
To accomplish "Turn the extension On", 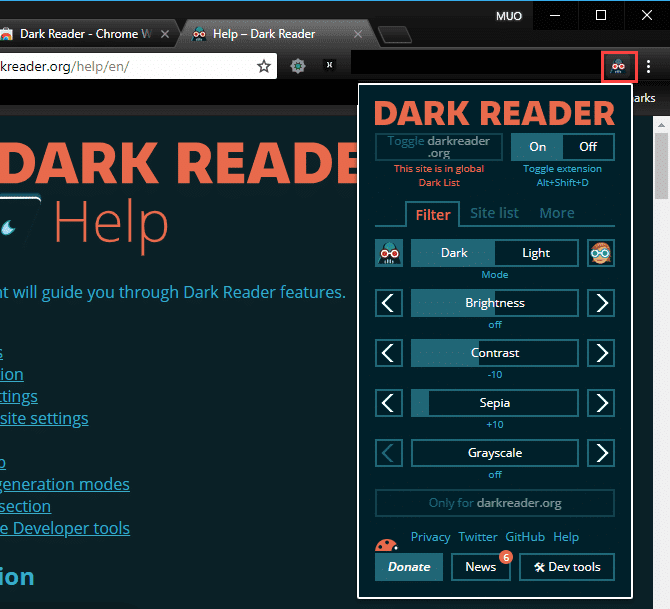I will coord(537,147).
